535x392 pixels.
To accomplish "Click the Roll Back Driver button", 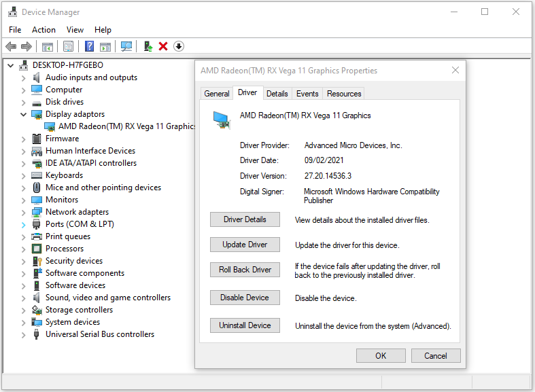I will (245, 270).
